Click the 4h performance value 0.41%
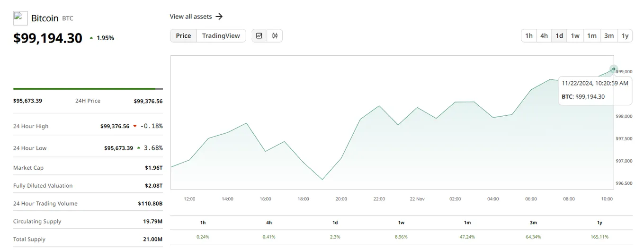 269,237
